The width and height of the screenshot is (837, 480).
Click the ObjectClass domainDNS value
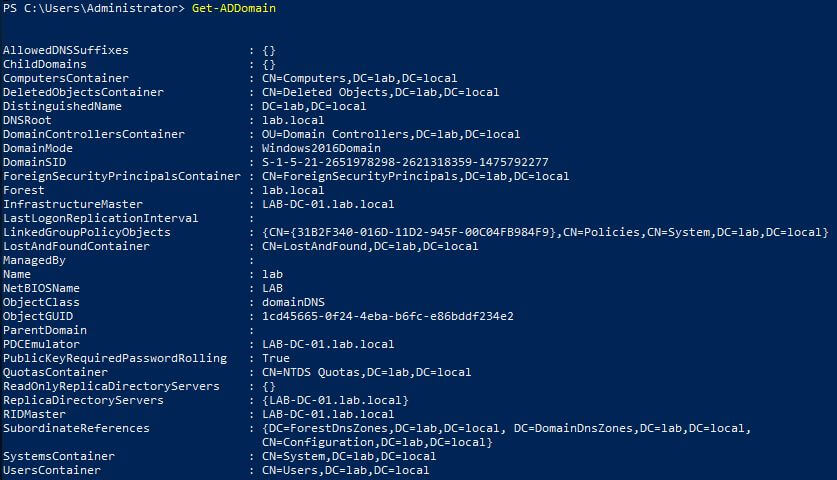click(x=293, y=302)
